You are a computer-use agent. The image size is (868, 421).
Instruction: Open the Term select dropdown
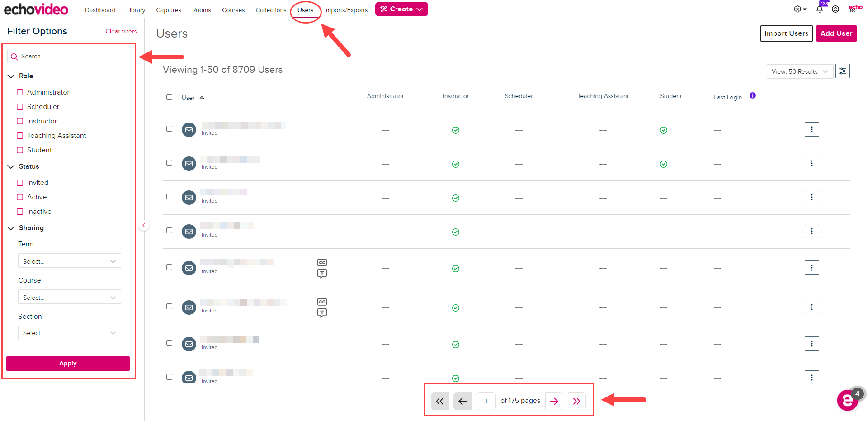[x=70, y=261]
